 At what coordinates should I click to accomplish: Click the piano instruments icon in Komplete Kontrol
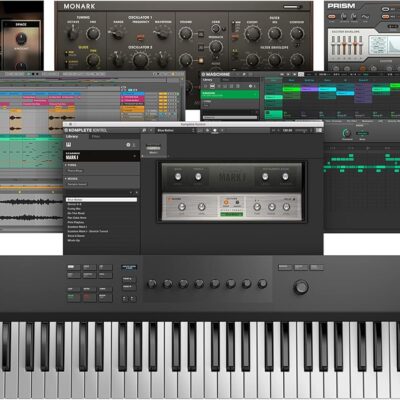(69, 145)
